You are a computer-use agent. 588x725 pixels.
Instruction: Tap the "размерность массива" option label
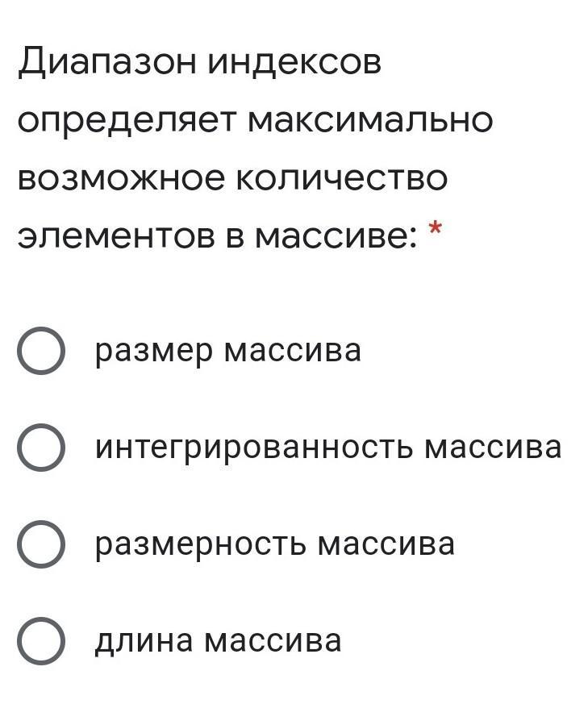[275, 544]
